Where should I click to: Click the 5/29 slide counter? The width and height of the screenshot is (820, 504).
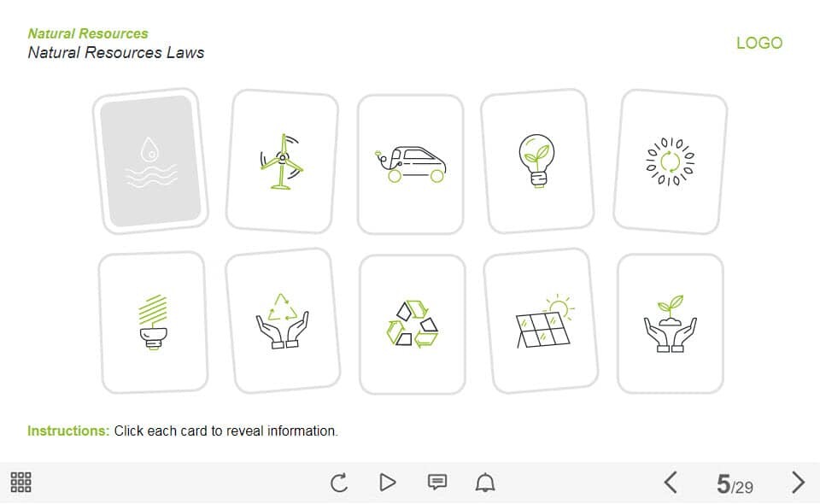click(735, 483)
